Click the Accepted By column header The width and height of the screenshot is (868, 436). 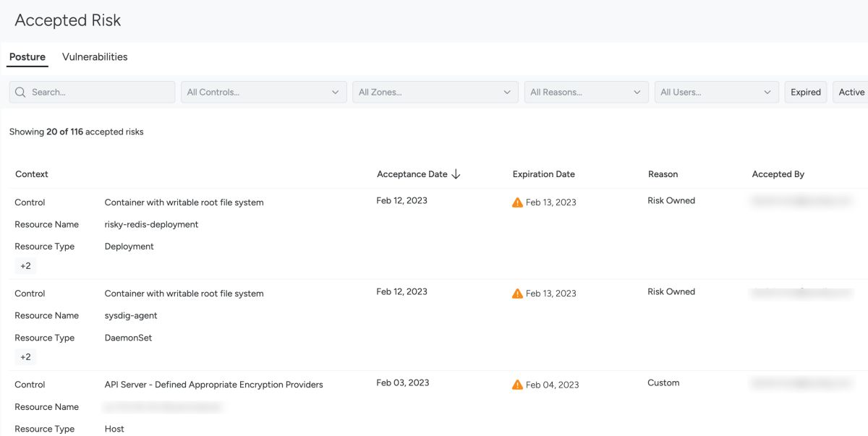(x=778, y=174)
